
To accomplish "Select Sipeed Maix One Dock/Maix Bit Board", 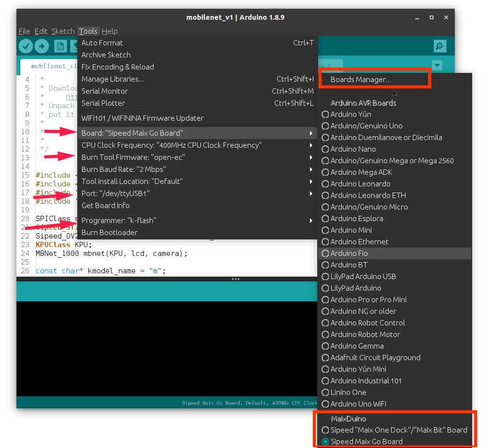I will coord(395,430).
